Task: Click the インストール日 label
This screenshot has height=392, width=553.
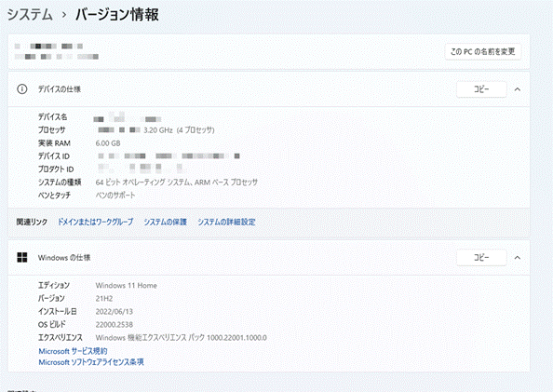Action: point(58,312)
